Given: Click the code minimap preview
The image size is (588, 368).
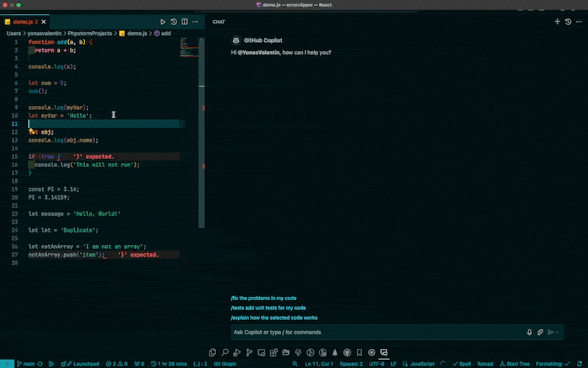Looking at the screenshot, I should coord(189,47).
